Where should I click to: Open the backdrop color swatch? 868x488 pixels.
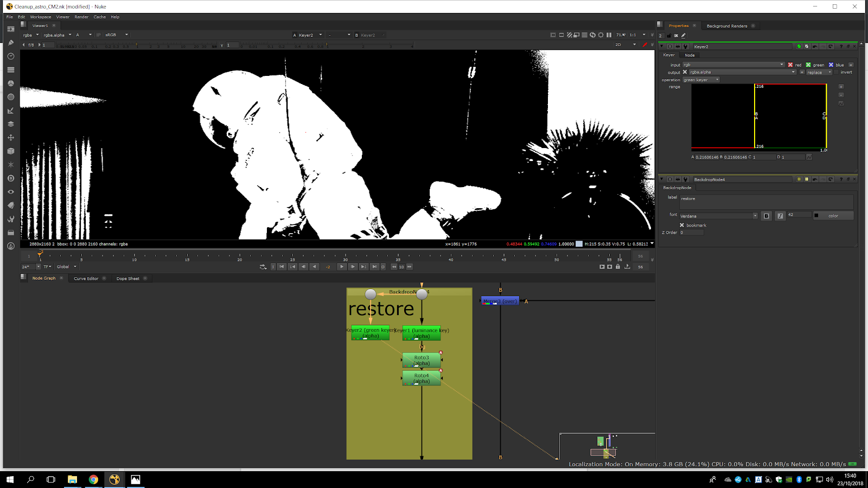click(x=833, y=216)
